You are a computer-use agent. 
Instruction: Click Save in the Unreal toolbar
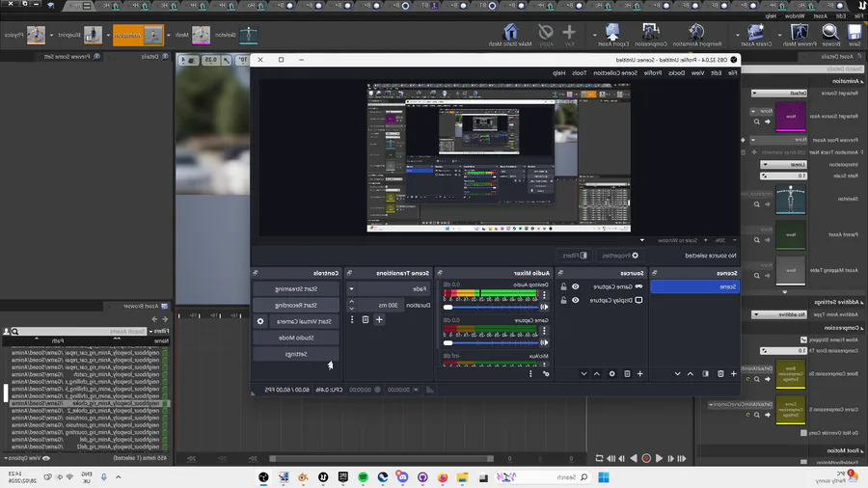coord(855,35)
